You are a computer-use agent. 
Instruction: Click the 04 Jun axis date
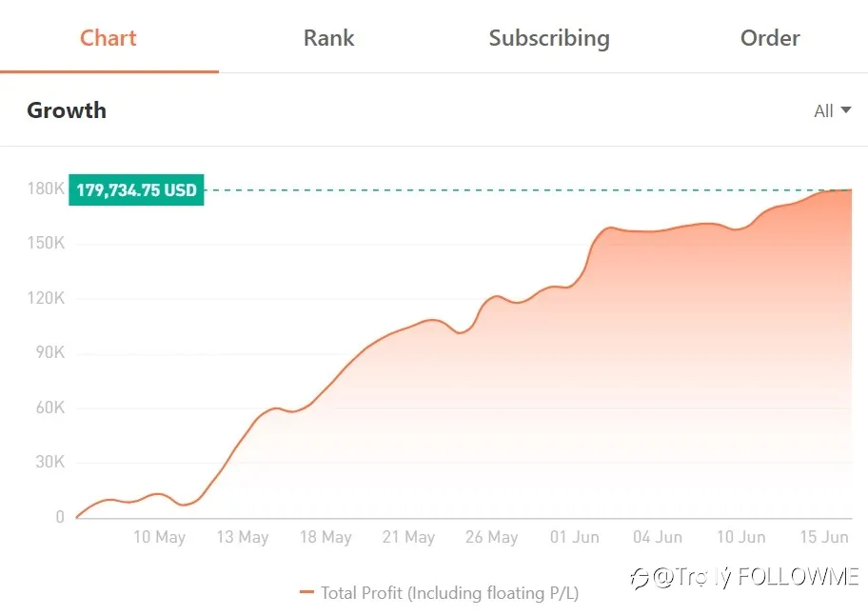pyautogui.click(x=658, y=537)
